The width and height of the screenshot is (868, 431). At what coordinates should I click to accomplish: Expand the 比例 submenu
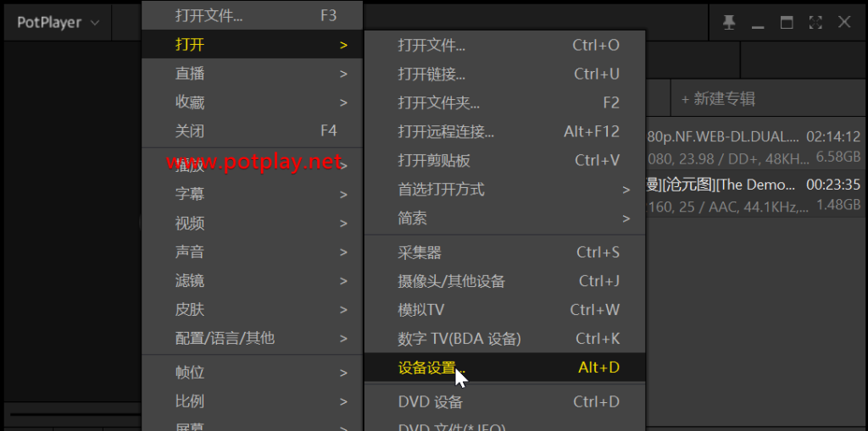253,401
